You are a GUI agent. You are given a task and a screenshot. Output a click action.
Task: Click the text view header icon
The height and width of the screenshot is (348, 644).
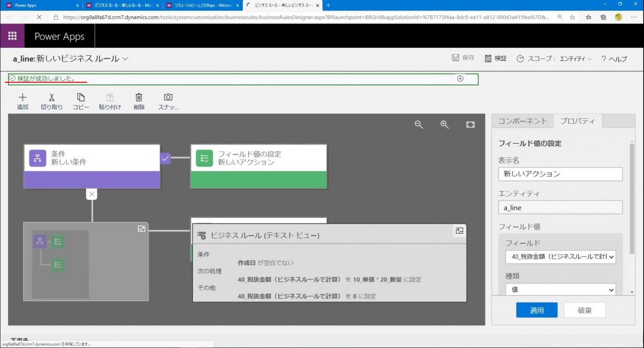pyautogui.click(x=202, y=235)
